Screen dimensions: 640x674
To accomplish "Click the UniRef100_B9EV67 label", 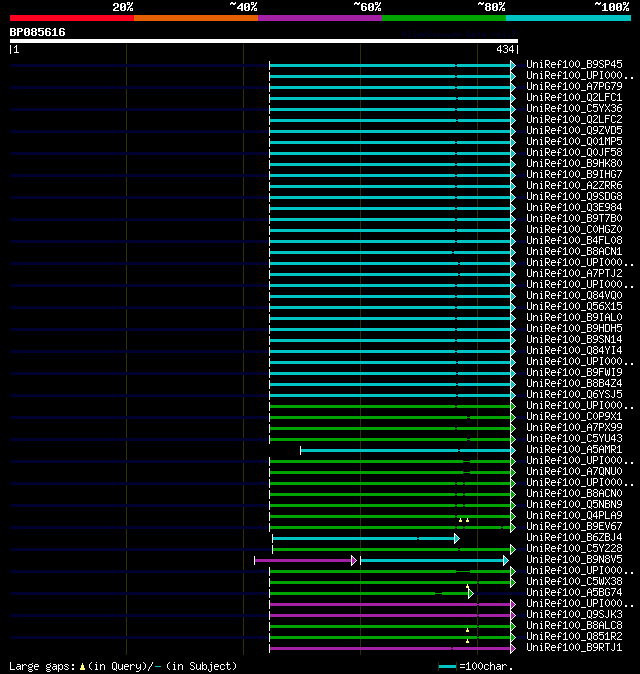I will (574, 527).
